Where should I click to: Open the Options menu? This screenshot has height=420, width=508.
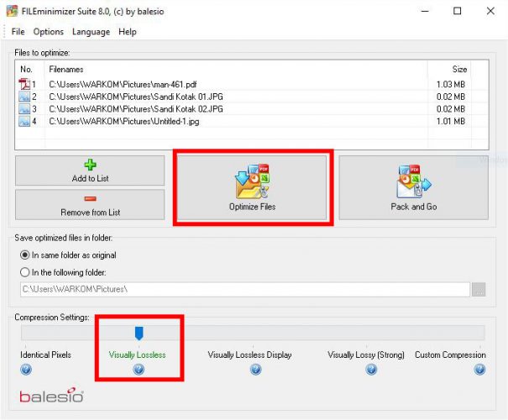pyautogui.click(x=48, y=32)
